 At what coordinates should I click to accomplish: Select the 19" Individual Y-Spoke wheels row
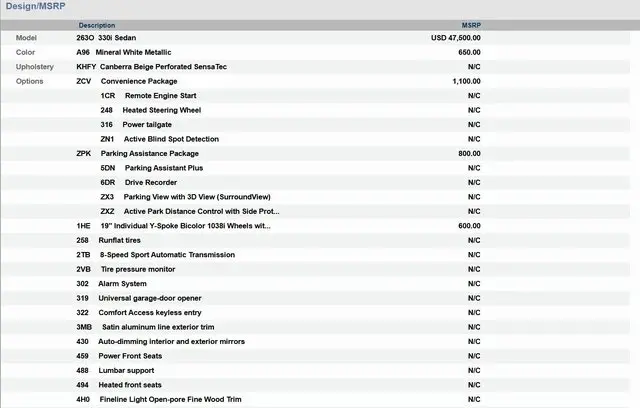tap(185, 226)
